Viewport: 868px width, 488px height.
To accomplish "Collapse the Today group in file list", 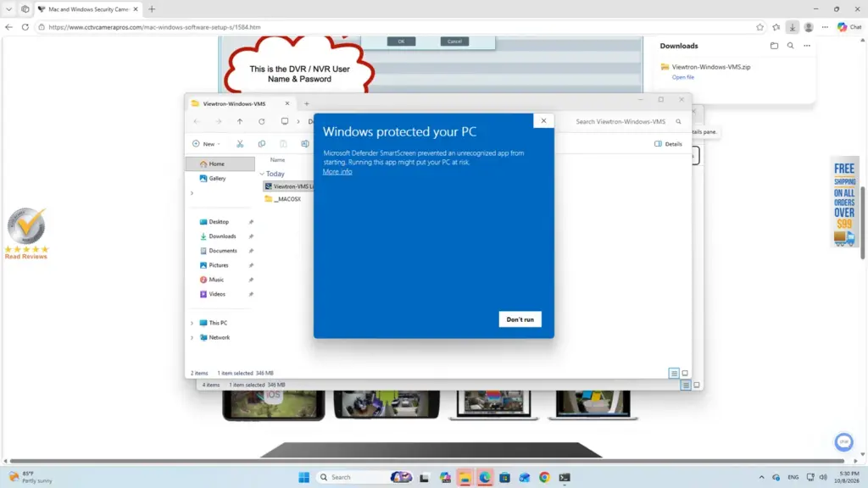I will click(262, 174).
